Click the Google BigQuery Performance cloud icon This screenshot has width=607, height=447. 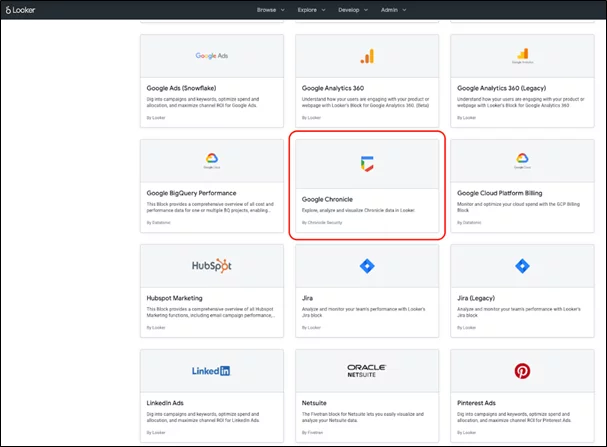[212, 160]
